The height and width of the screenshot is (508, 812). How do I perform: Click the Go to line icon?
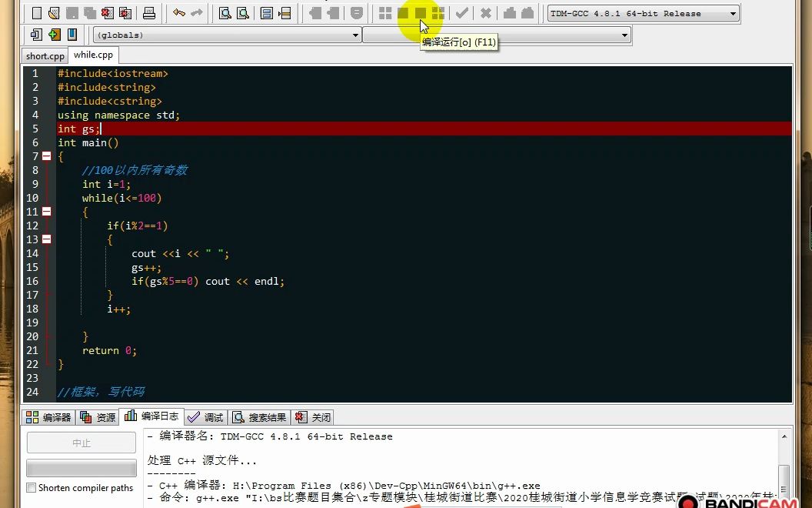(x=285, y=13)
